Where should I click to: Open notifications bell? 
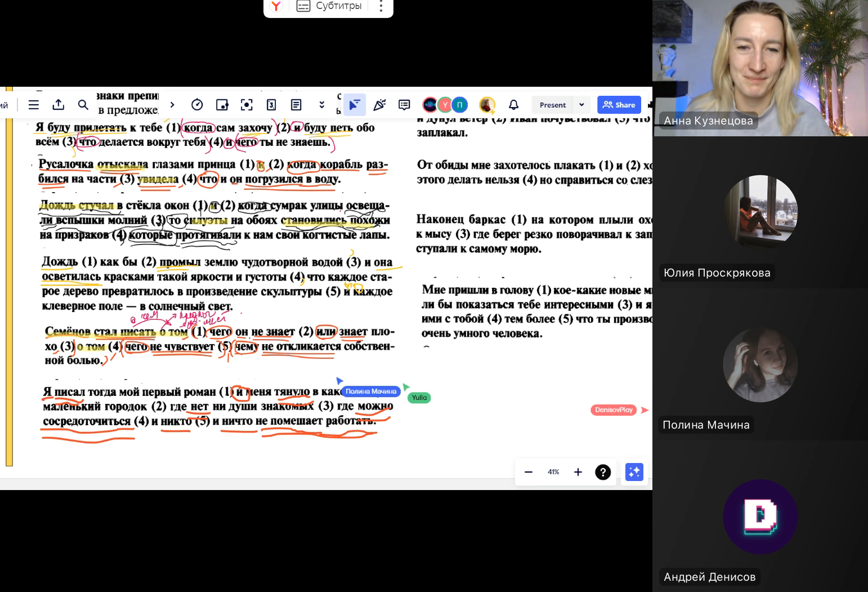(513, 105)
